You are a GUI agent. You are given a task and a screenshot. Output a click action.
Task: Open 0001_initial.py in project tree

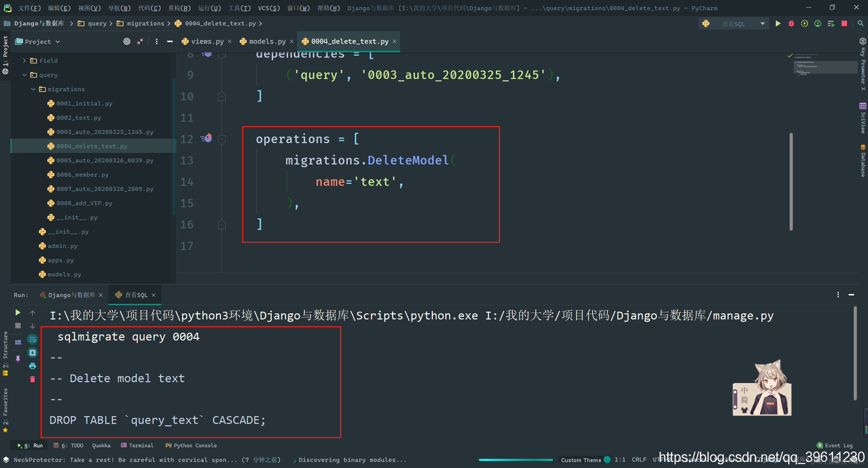point(84,103)
